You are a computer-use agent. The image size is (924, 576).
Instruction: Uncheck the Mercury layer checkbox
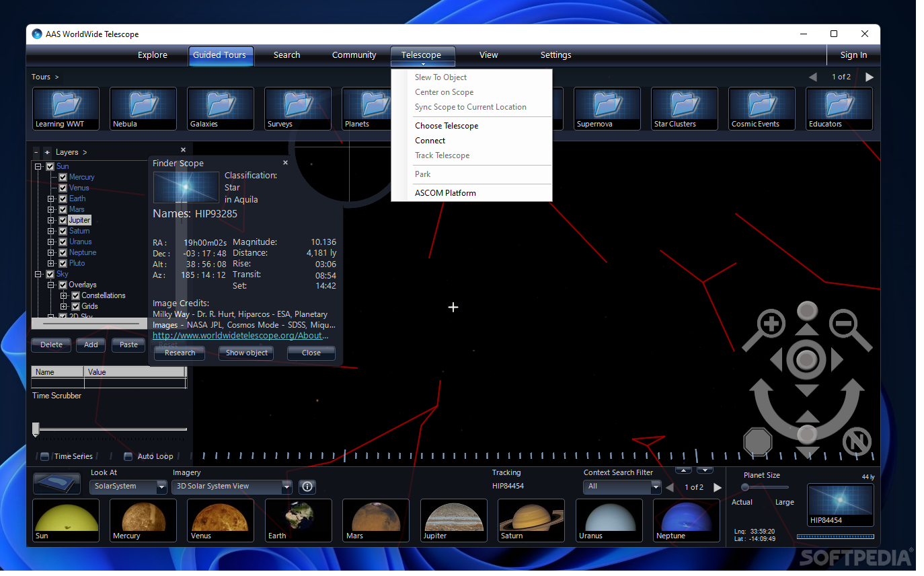point(63,177)
